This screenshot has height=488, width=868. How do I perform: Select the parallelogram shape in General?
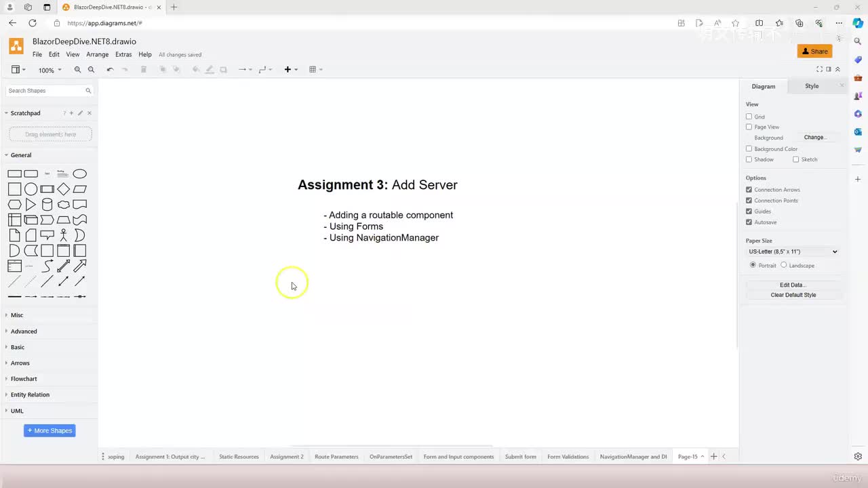[x=80, y=189]
